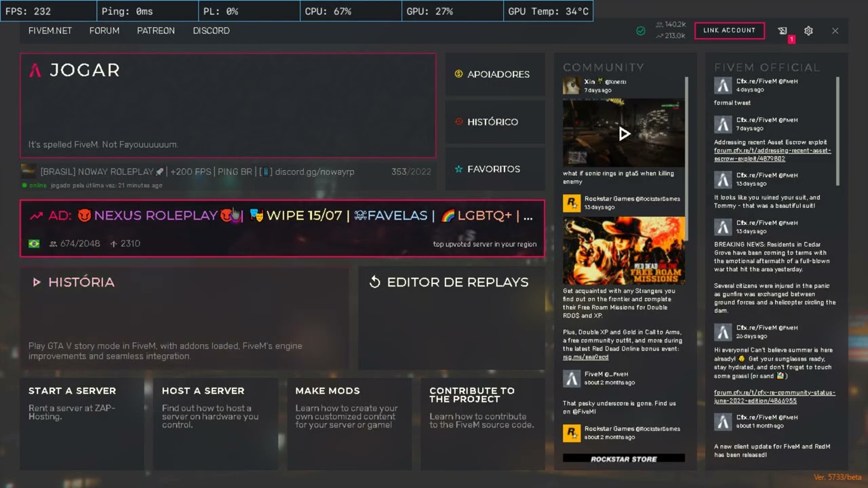The width and height of the screenshot is (868, 488).
Task: Open the FAVORITOS favorites section
Action: (x=495, y=169)
